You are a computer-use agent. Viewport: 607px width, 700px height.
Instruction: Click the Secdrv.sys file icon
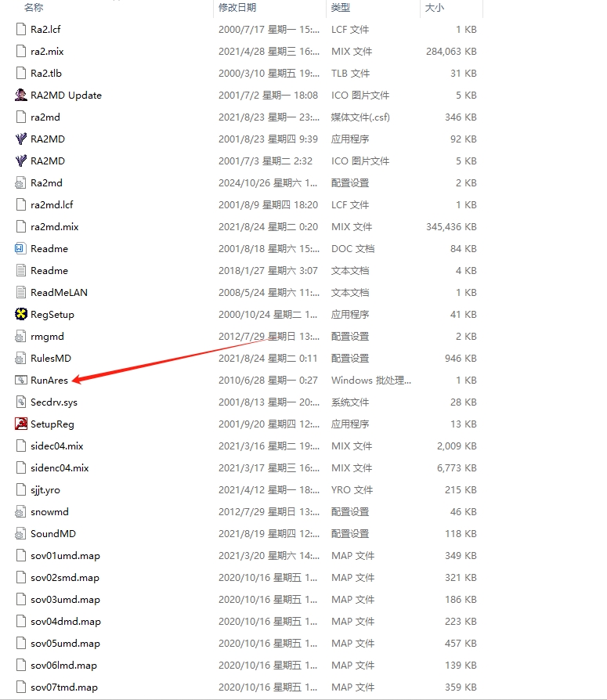pos(20,402)
